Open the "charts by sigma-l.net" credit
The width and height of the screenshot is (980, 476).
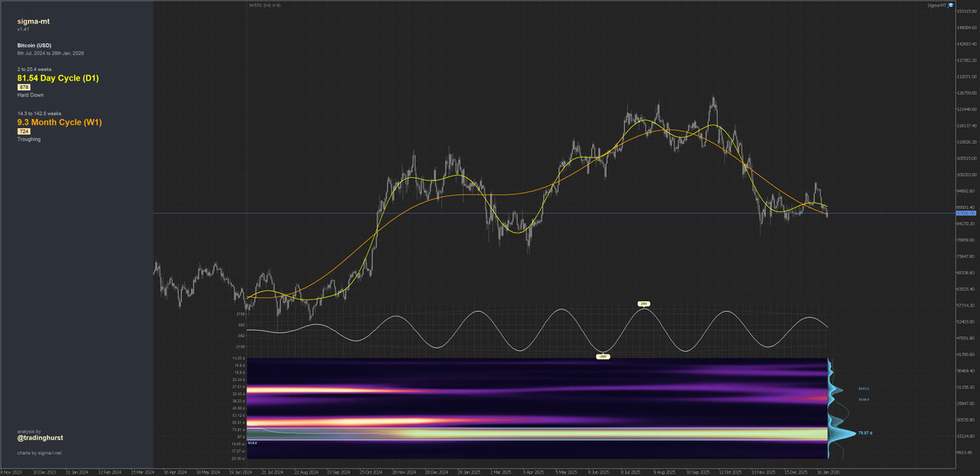(x=39, y=452)
